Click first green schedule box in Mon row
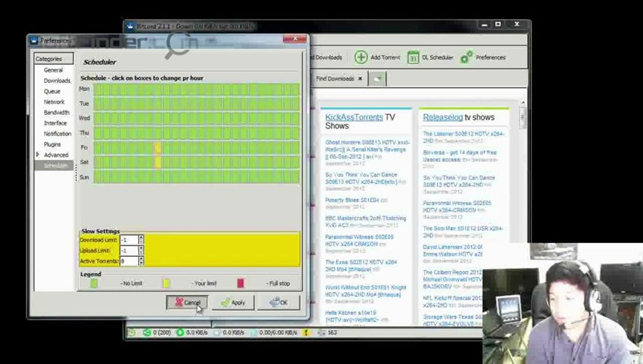The width and height of the screenshot is (643, 364). point(98,89)
